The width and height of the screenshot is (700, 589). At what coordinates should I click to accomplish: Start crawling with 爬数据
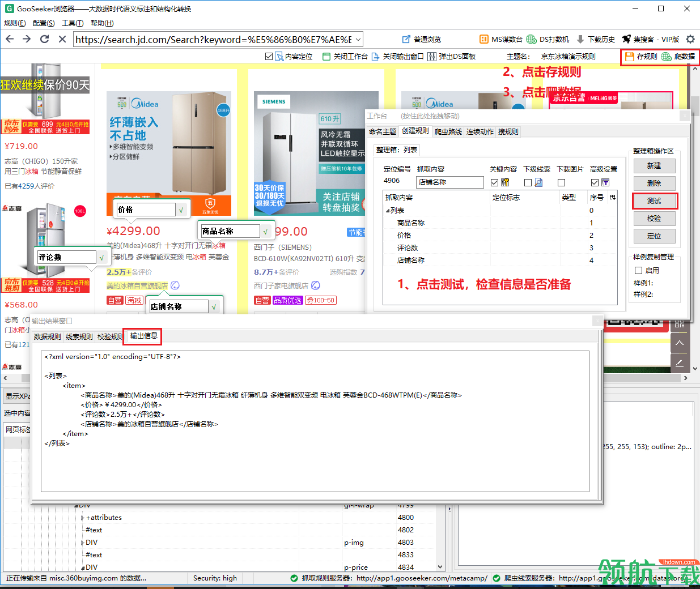click(678, 57)
